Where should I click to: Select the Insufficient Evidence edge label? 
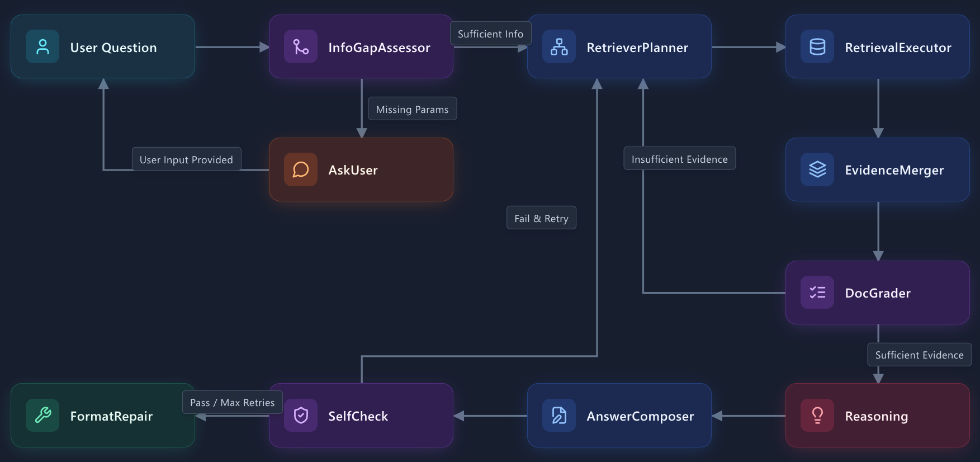point(679,159)
